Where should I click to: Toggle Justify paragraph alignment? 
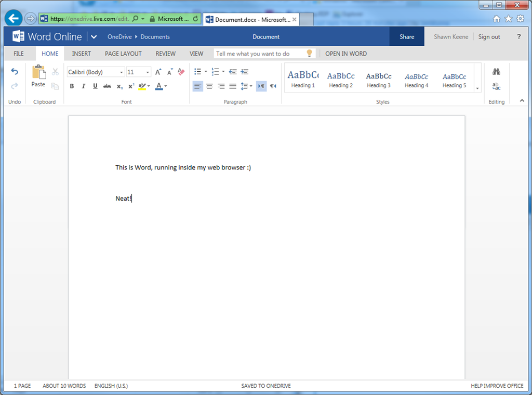point(232,86)
